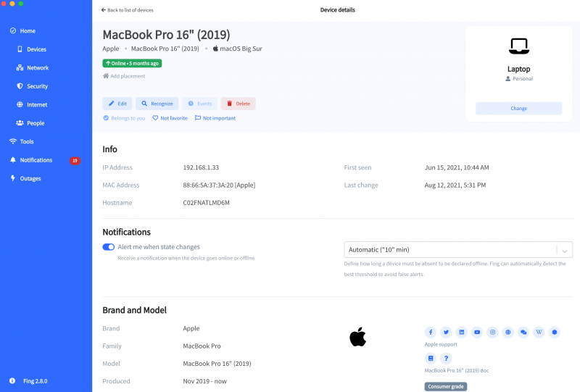Click the Apple support label
The height and width of the screenshot is (392, 580).
[441, 344]
